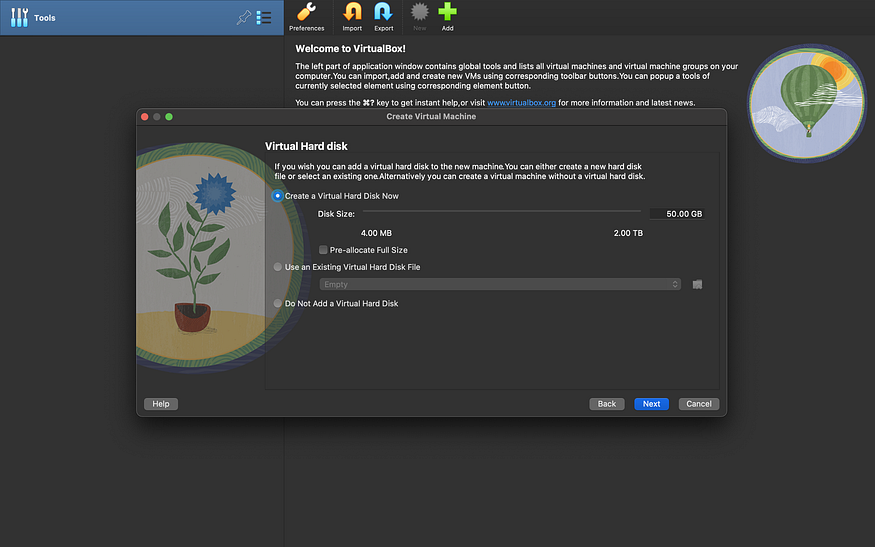This screenshot has height=547, width=875.
Task: Click the Cancel button
Action: (699, 404)
